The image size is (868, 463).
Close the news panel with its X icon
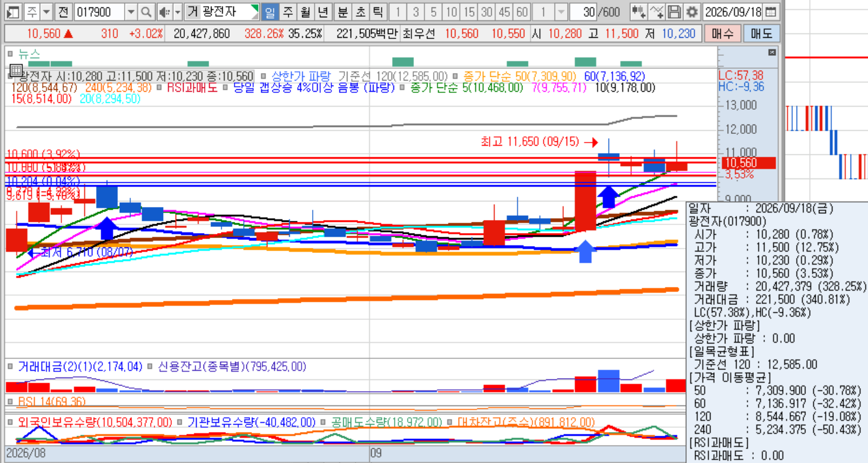pos(772,53)
